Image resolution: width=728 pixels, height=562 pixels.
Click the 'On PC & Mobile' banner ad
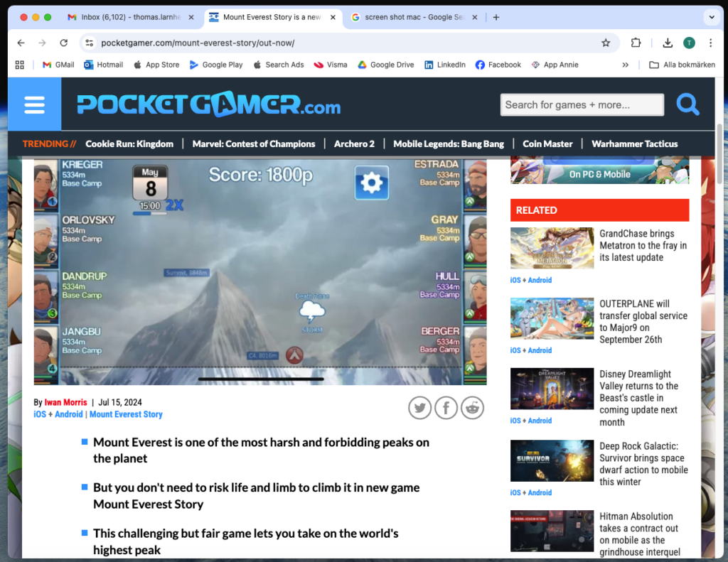tap(599, 171)
